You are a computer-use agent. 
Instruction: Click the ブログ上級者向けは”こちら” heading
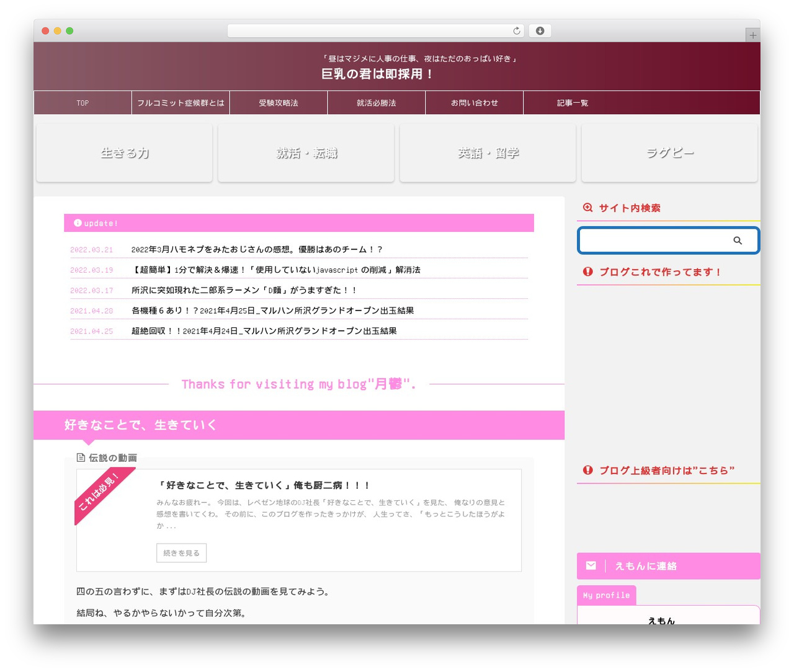pos(667,470)
